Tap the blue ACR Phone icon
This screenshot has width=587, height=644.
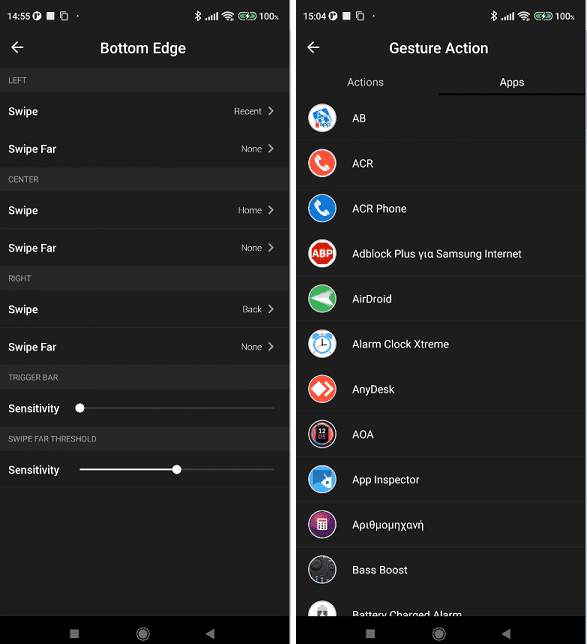click(322, 209)
